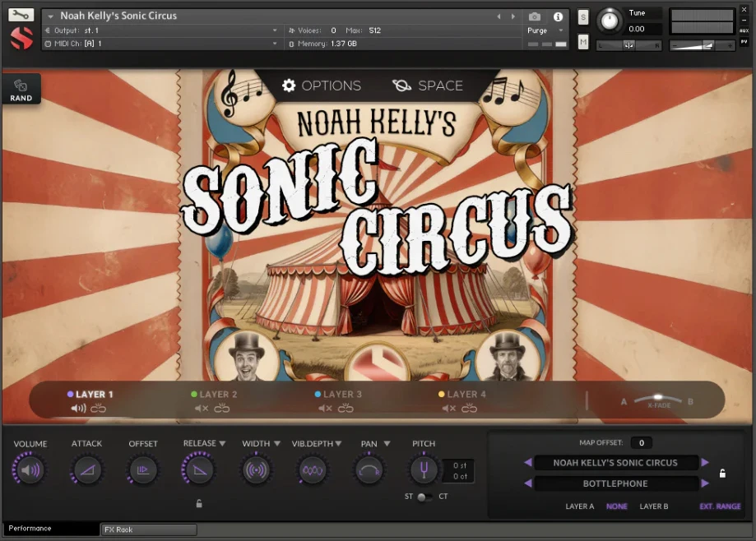Image resolution: width=756 pixels, height=541 pixels.
Task: Toggle EXT. RANGE option
Action: point(720,506)
